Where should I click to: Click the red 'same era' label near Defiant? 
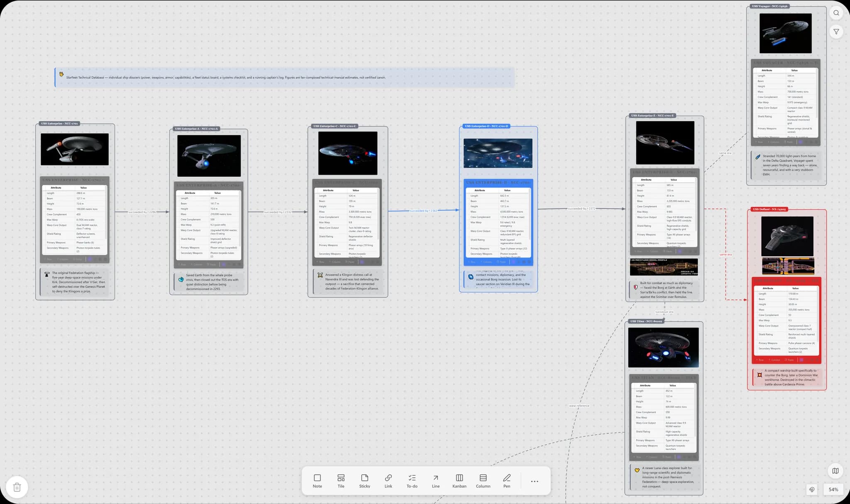pyautogui.click(x=725, y=255)
